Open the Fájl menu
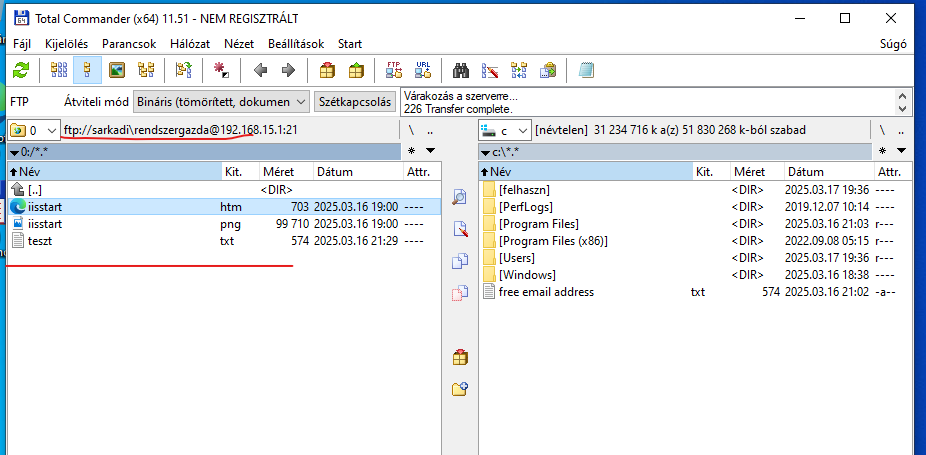The image size is (926, 455). pyautogui.click(x=22, y=44)
